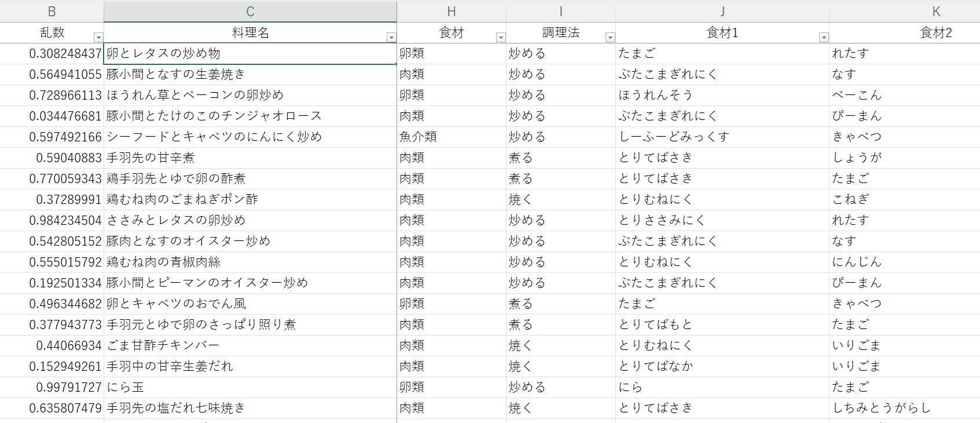Select the 食材1 header cell

[722, 33]
